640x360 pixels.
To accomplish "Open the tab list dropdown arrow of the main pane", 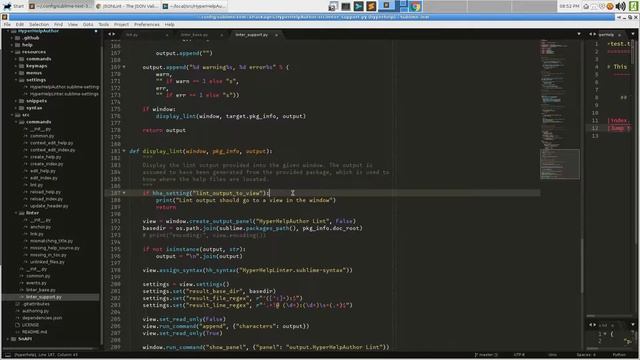I will [x=579, y=34].
